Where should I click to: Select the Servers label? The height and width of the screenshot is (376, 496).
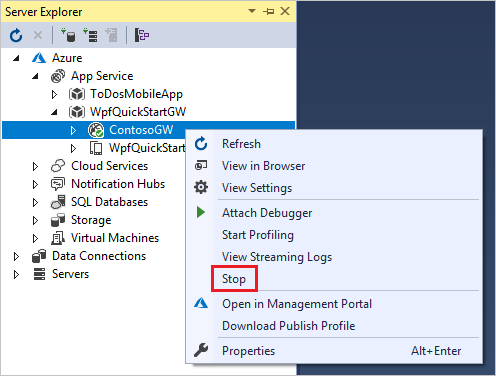[x=70, y=274]
